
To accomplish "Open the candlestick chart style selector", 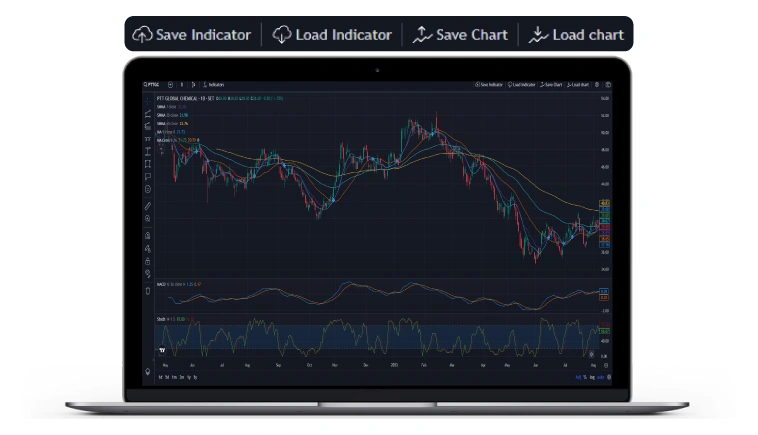I will pyautogui.click(x=194, y=85).
